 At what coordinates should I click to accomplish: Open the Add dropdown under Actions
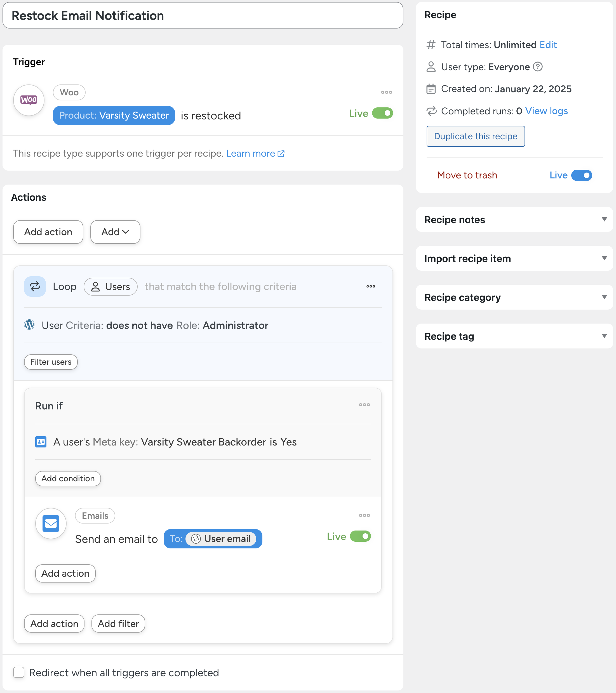point(115,232)
